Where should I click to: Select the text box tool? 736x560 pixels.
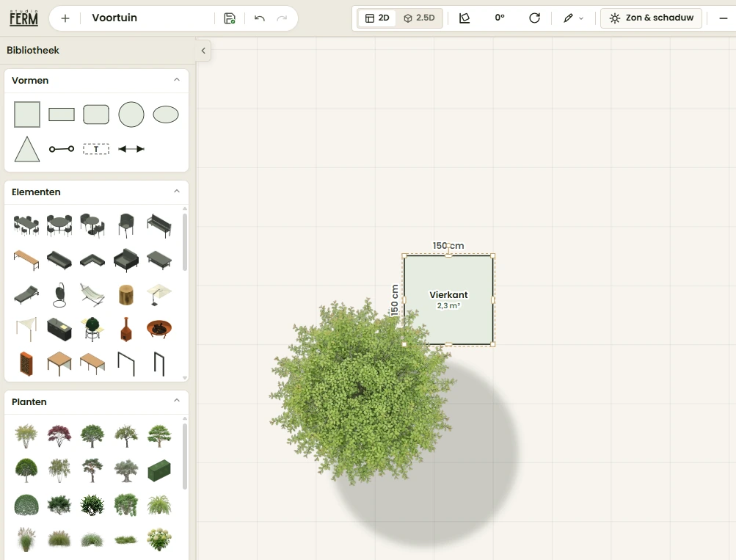[x=96, y=149]
